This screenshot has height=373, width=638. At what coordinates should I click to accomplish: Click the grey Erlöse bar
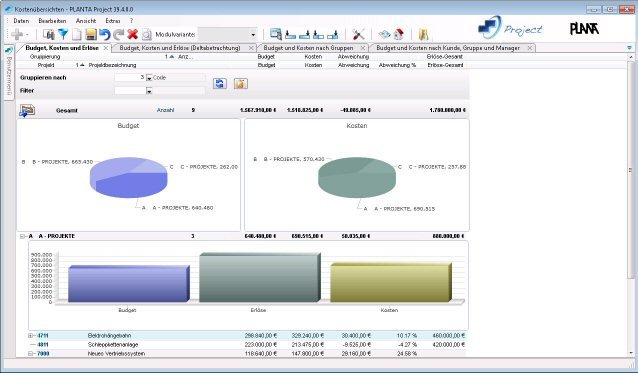point(260,278)
